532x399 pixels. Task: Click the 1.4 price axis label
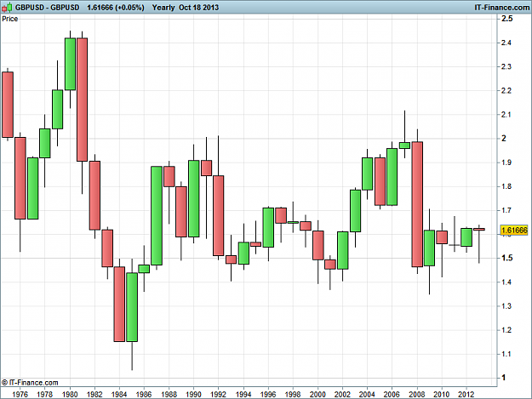(506, 282)
